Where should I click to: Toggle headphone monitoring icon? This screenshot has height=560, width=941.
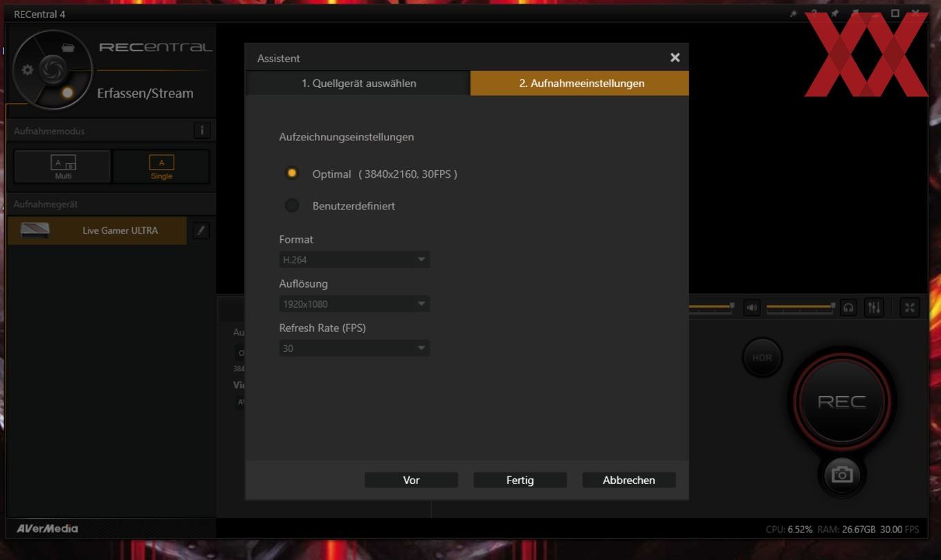pyautogui.click(x=848, y=308)
